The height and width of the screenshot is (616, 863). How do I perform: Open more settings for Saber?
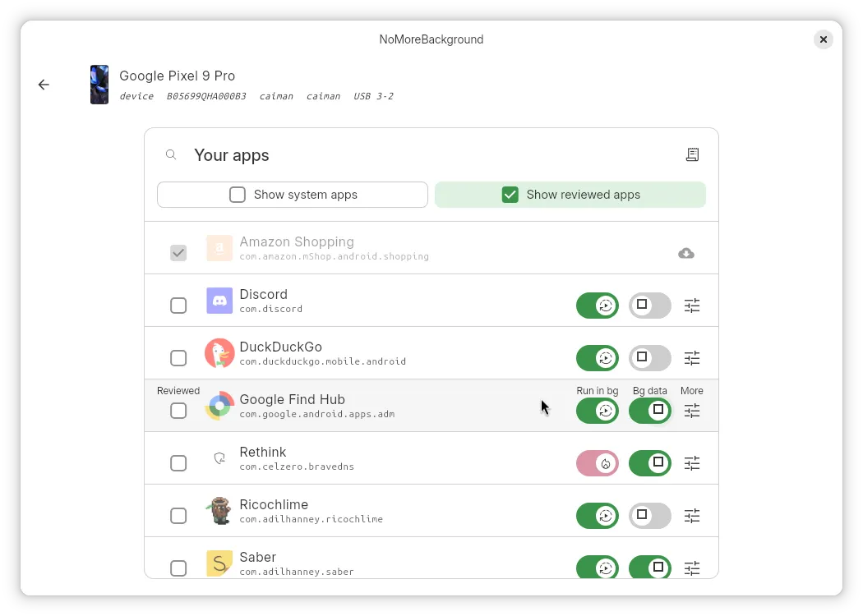click(692, 568)
